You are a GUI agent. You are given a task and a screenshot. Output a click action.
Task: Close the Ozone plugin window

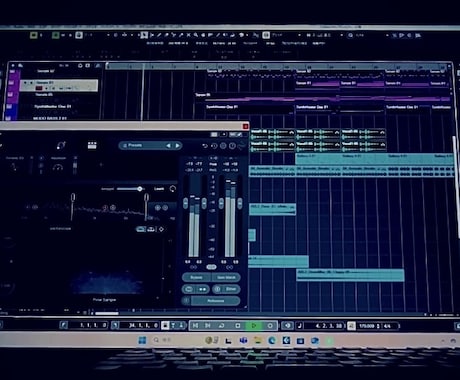245,126
